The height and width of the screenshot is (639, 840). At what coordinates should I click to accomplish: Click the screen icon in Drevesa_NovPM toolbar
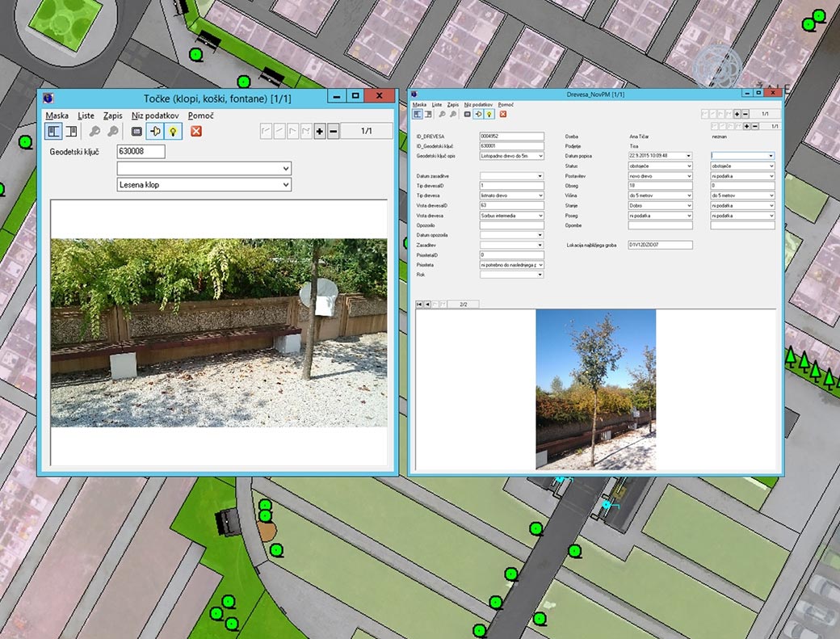(x=467, y=115)
